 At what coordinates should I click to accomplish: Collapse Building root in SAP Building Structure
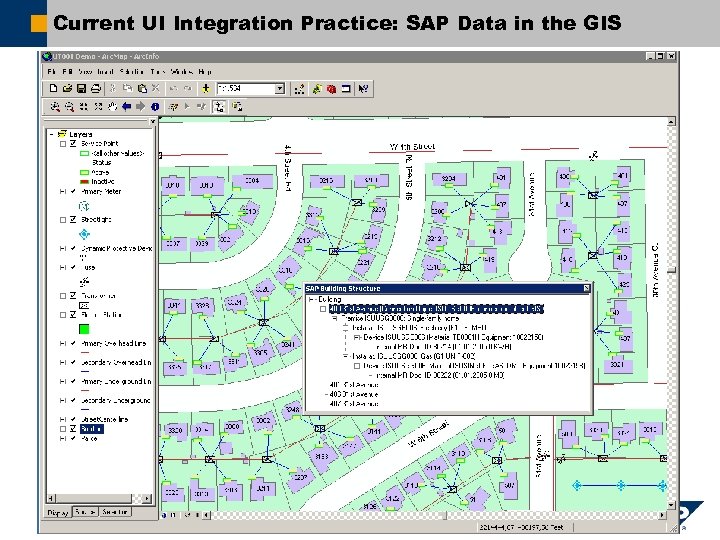click(x=312, y=299)
